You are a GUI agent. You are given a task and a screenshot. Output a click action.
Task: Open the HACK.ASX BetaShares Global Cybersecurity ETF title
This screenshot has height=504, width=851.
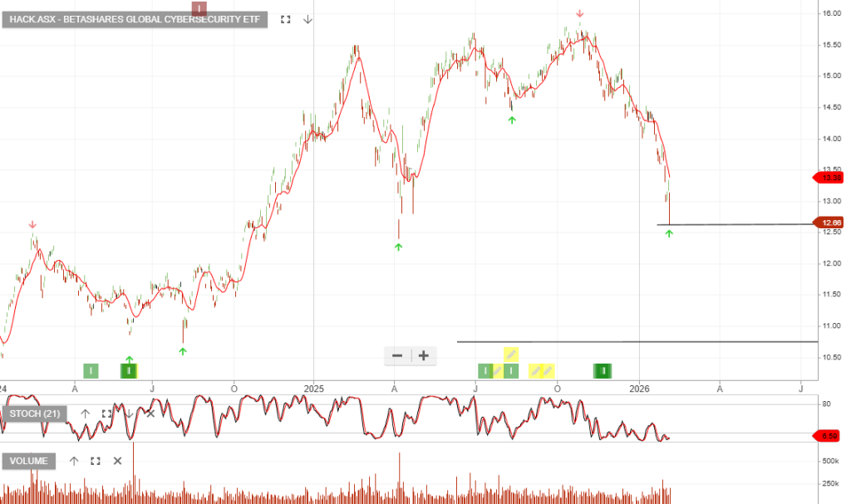[135, 19]
